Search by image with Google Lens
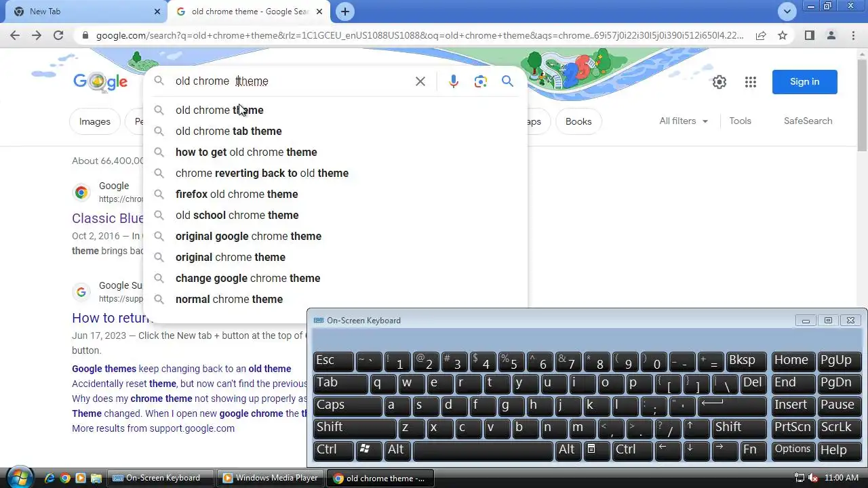Image resolution: width=868 pixels, height=488 pixels. pyautogui.click(x=481, y=81)
